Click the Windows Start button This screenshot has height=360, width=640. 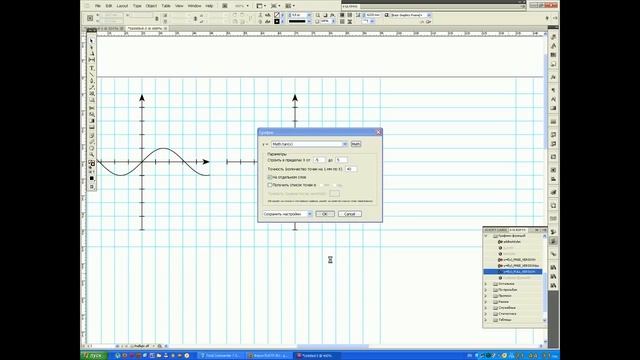tap(94, 356)
